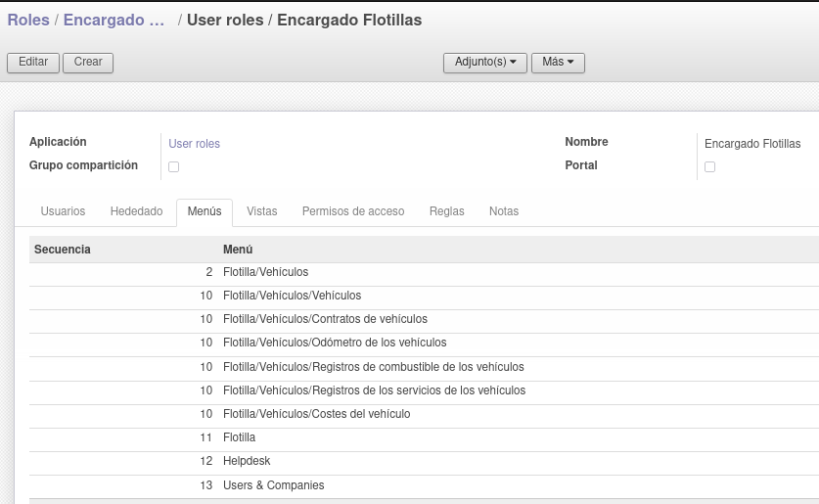Screen dimensions: 819x504
Task: Show the Notas tab
Action: [x=504, y=211]
